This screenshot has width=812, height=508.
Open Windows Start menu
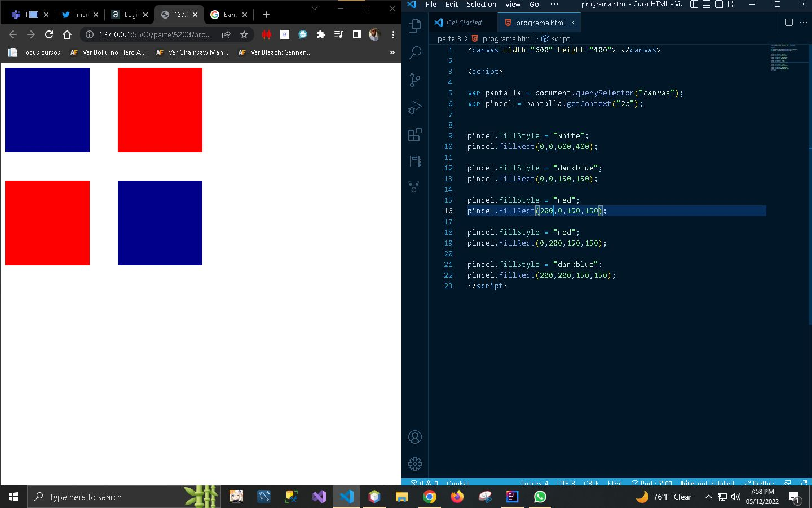(14, 497)
